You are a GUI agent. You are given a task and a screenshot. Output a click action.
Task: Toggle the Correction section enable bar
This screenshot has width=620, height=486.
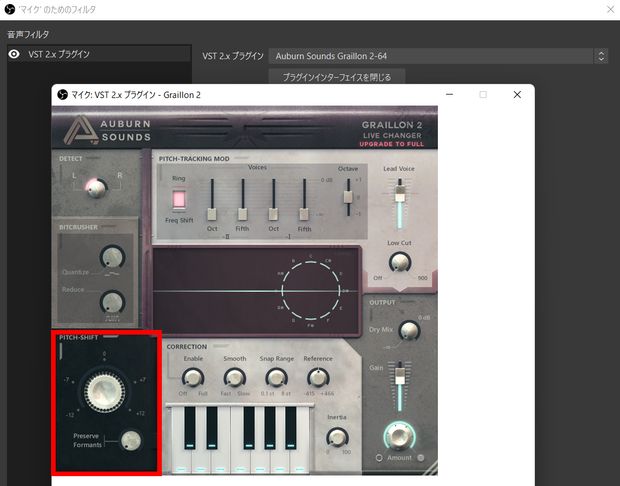pos(221,346)
